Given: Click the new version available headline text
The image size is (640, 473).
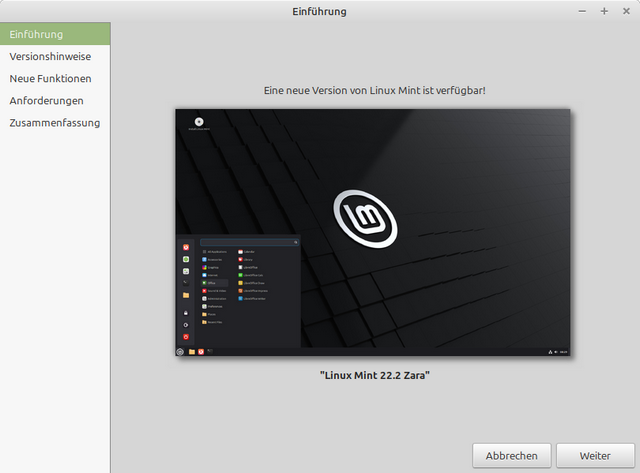Looking at the screenshot, I should (x=374, y=91).
